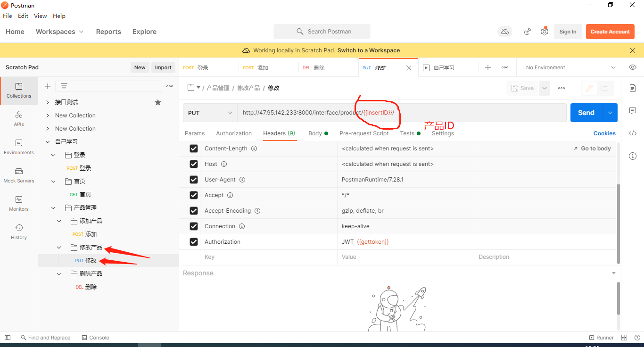Click the Switch to a Workspace link
644x347 pixels.
pyautogui.click(x=369, y=50)
